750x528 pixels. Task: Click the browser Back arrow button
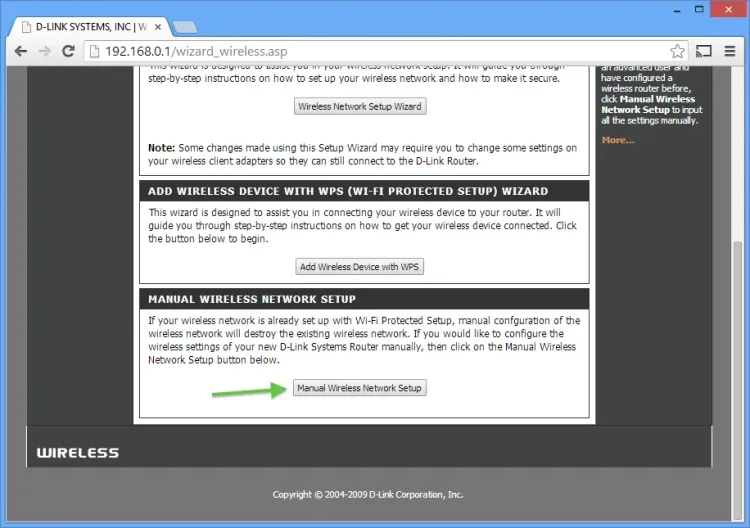[x=20, y=51]
